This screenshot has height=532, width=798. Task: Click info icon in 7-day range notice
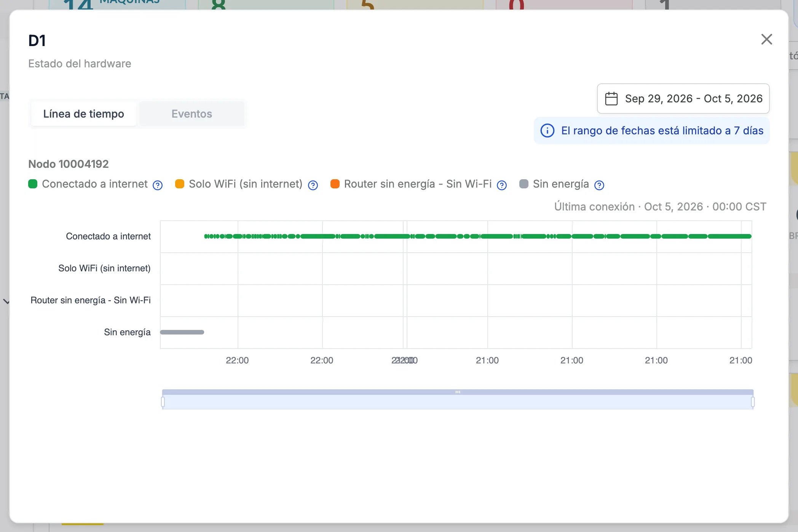click(x=547, y=131)
